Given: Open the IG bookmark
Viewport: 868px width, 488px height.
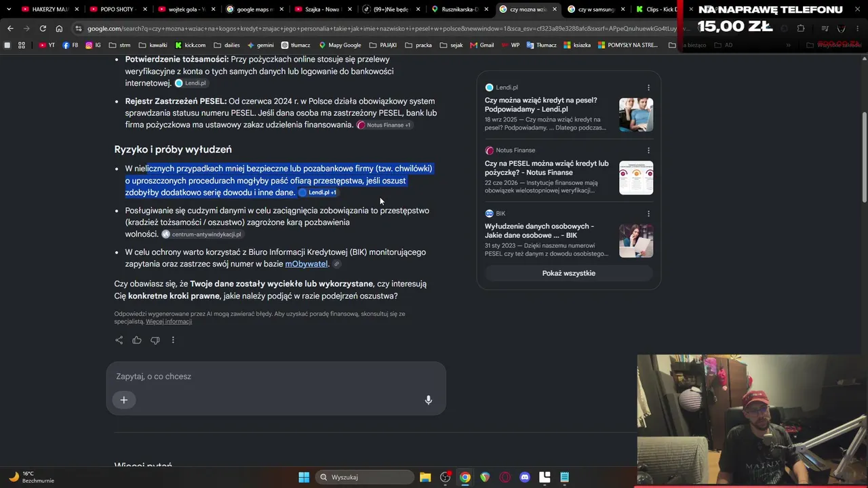Looking at the screenshot, I should pyautogui.click(x=93, y=45).
